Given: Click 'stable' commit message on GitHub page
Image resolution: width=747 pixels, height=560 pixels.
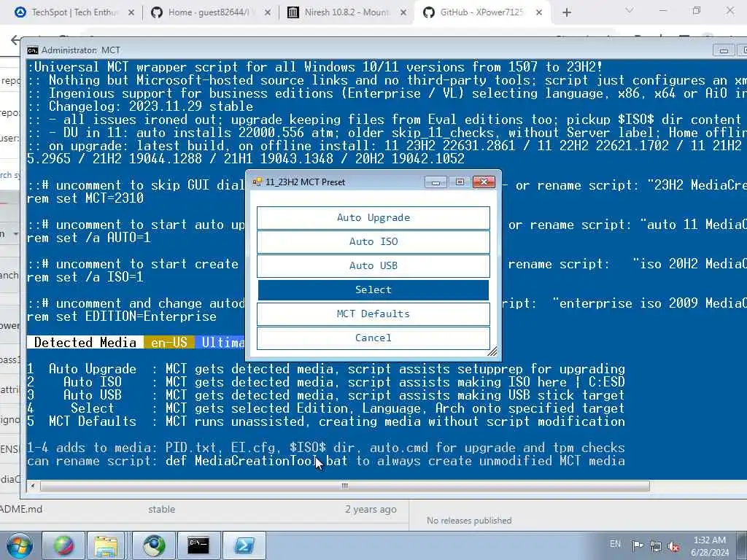Looking at the screenshot, I should [x=161, y=509].
